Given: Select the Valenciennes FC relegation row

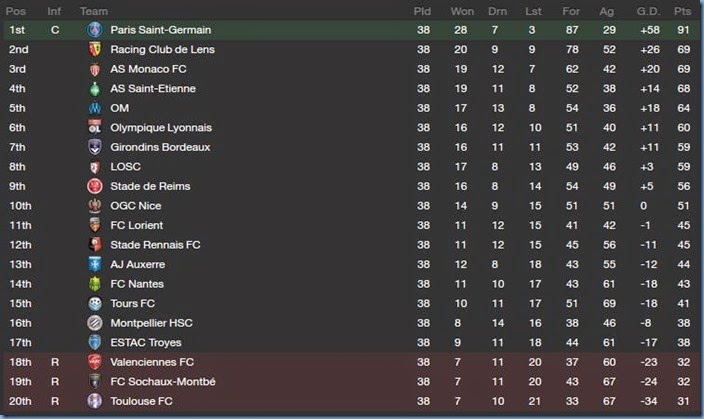Looking at the screenshot, I should click(x=352, y=362).
